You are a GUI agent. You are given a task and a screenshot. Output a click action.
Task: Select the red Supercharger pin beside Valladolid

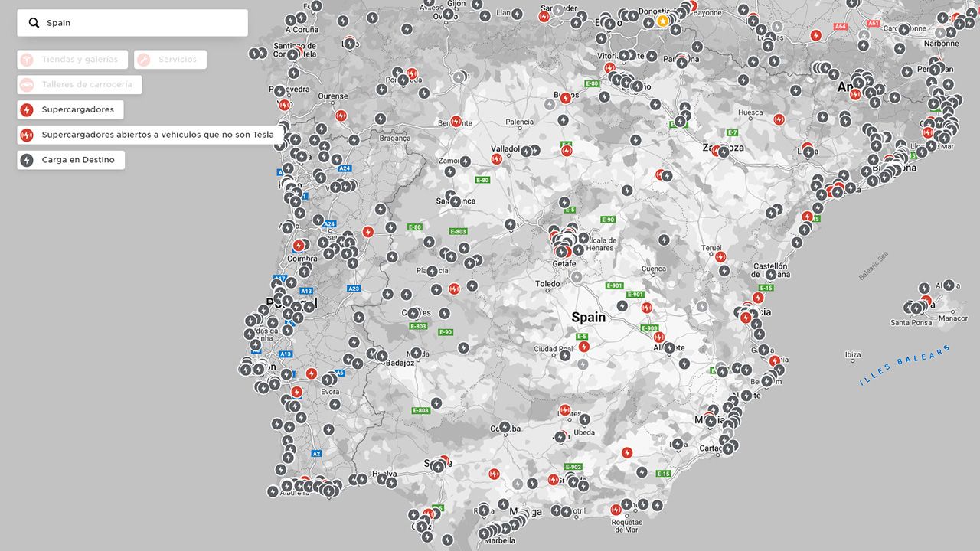coord(496,159)
